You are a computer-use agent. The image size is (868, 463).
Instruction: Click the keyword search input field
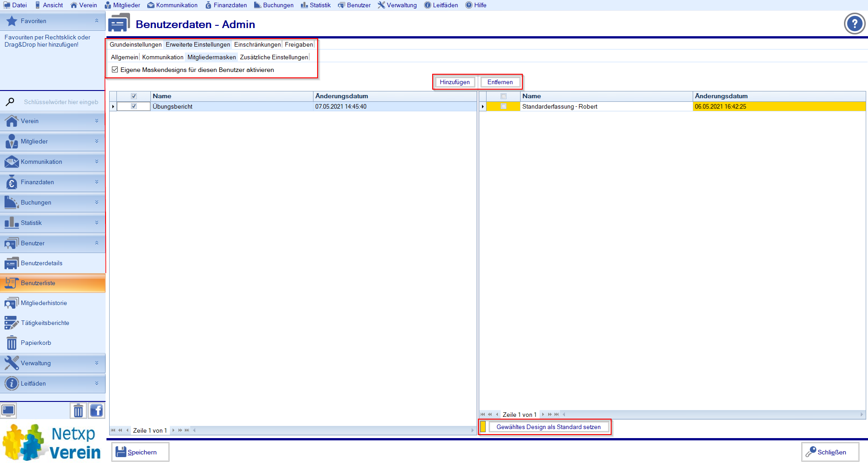pos(61,102)
